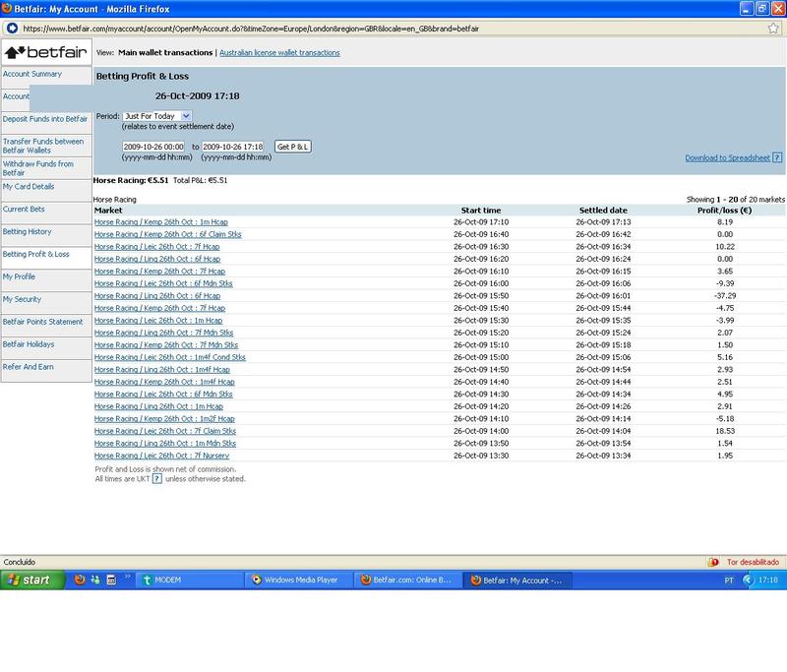The width and height of the screenshot is (787, 672).
Task: Click the taskbar clock showing 17:18
Action: click(768, 580)
